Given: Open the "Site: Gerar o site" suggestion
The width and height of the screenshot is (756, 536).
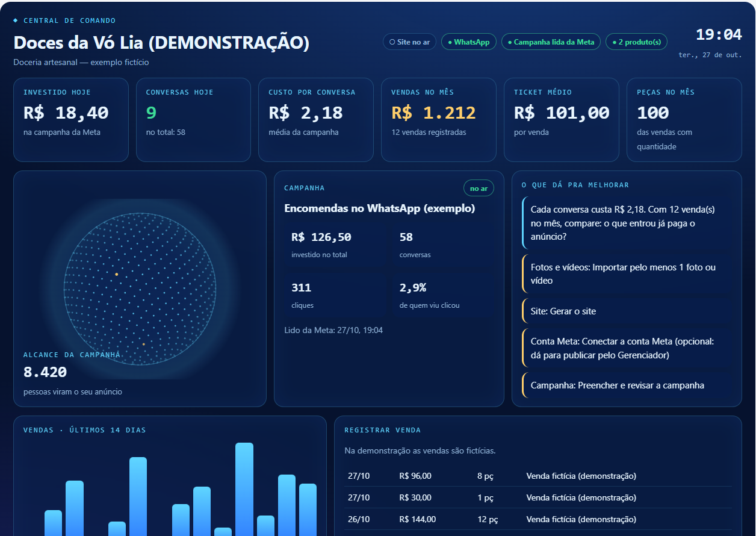Looking at the screenshot, I should 627,311.
